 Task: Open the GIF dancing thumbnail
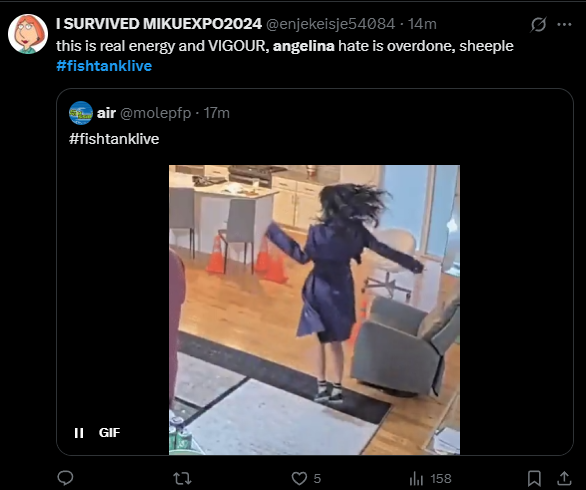(314, 310)
